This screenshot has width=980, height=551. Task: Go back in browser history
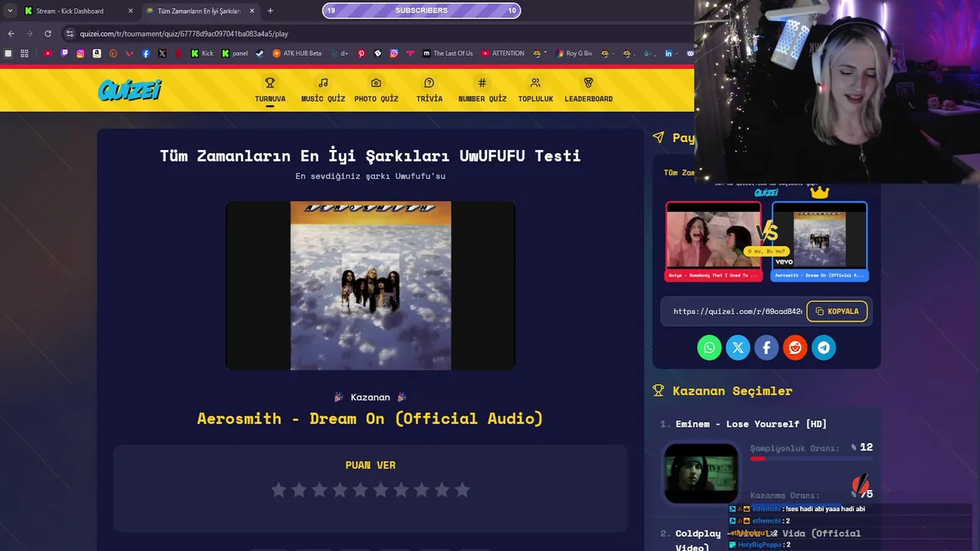[x=11, y=34]
